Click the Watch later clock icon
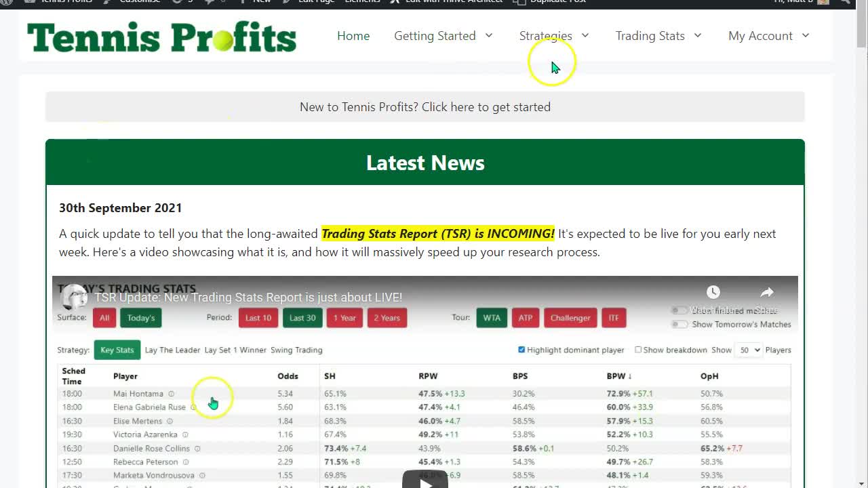The height and width of the screenshot is (488, 868). 713,292
